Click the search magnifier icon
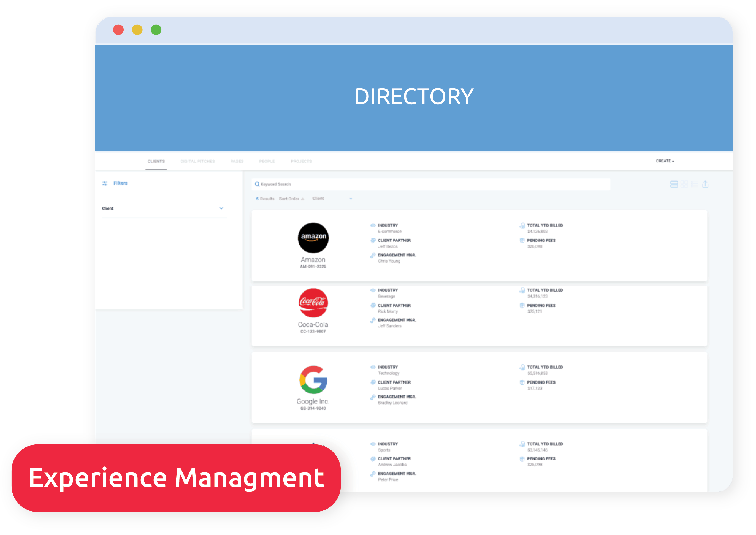The height and width of the screenshot is (535, 756). click(257, 184)
